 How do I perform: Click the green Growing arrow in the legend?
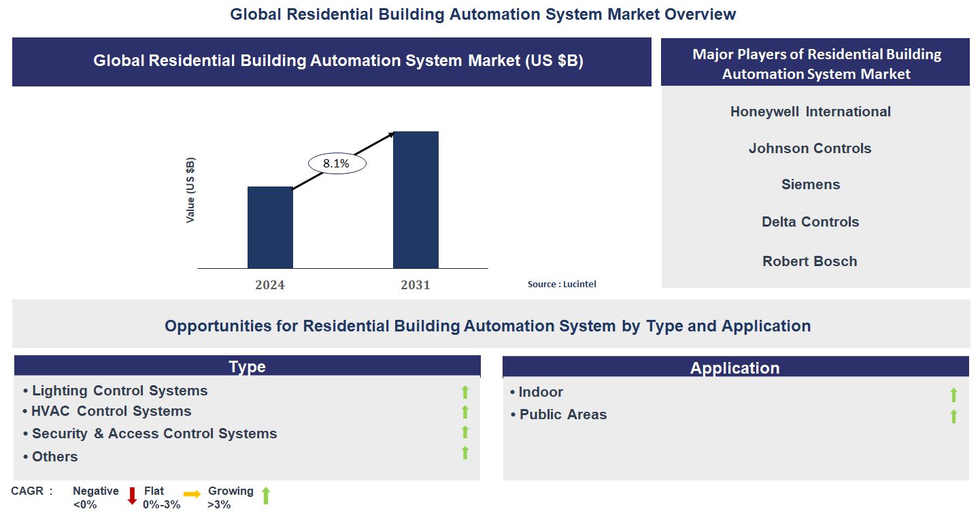(266, 495)
